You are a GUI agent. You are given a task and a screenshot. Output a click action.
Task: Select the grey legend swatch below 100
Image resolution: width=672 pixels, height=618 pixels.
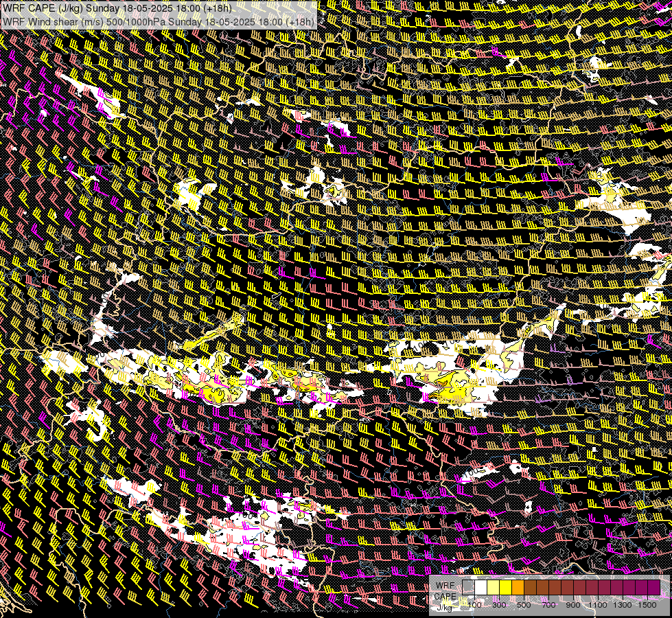point(468,587)
